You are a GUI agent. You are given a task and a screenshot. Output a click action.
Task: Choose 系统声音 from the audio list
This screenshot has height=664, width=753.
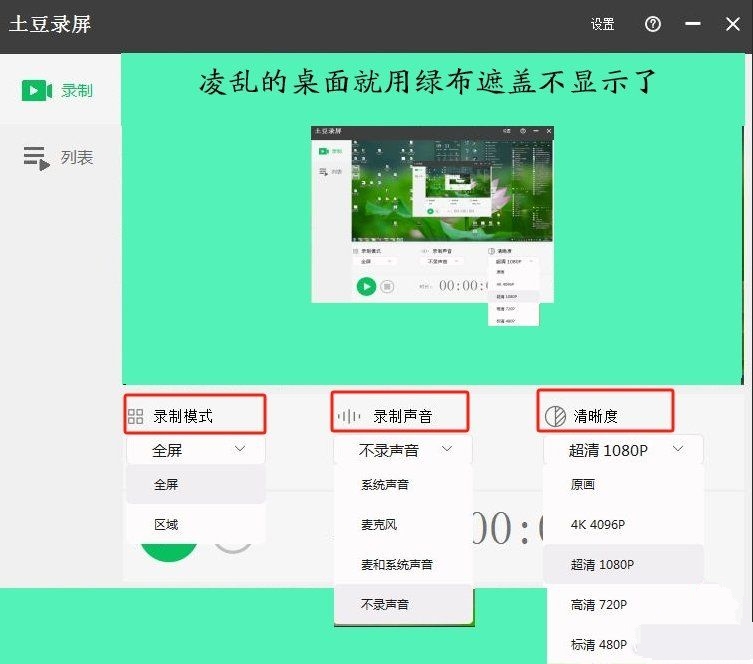(385, 485)
